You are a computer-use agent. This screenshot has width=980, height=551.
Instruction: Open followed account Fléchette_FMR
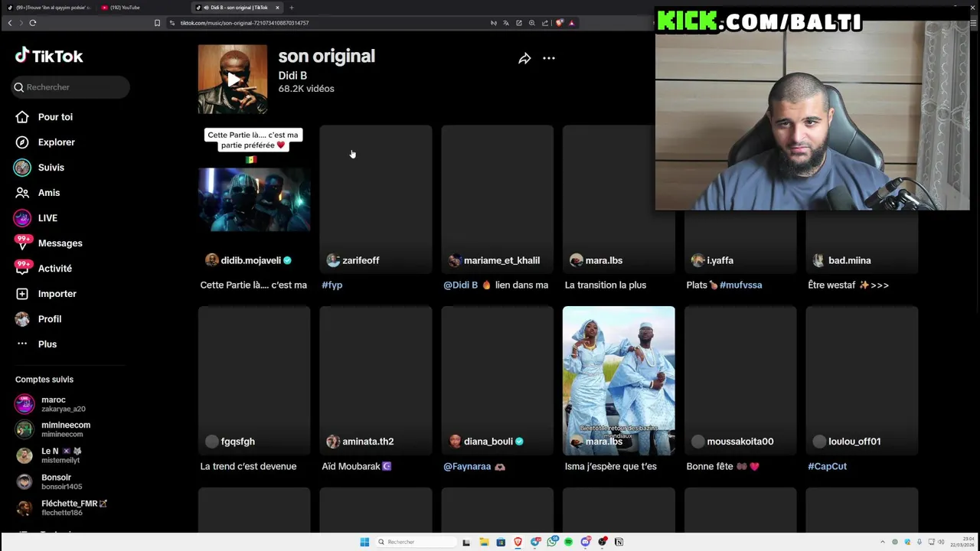coord(61,507)
